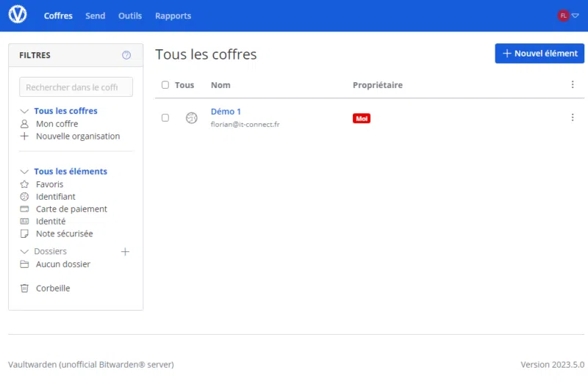Click the Vaultwarden logo icon
The width and height of the screenshot is (588, 384).
(18, 15)
